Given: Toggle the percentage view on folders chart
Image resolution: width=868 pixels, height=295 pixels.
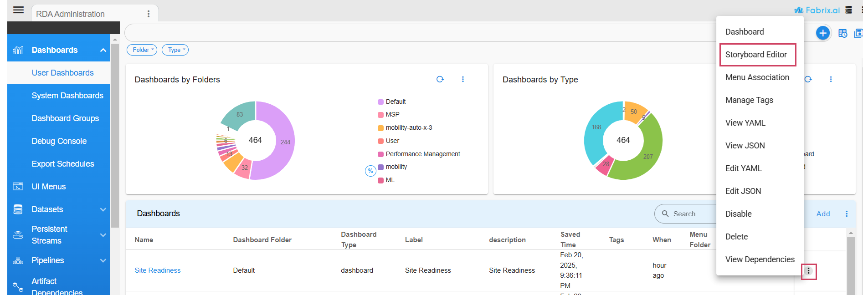Looking at the screenshot, I should (370, 171).
